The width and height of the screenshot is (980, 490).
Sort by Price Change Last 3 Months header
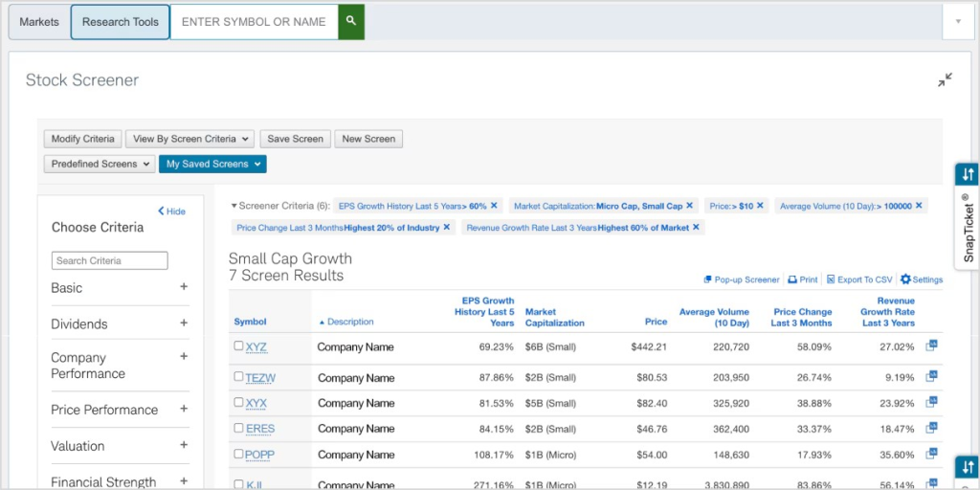[x=801, y=318]
